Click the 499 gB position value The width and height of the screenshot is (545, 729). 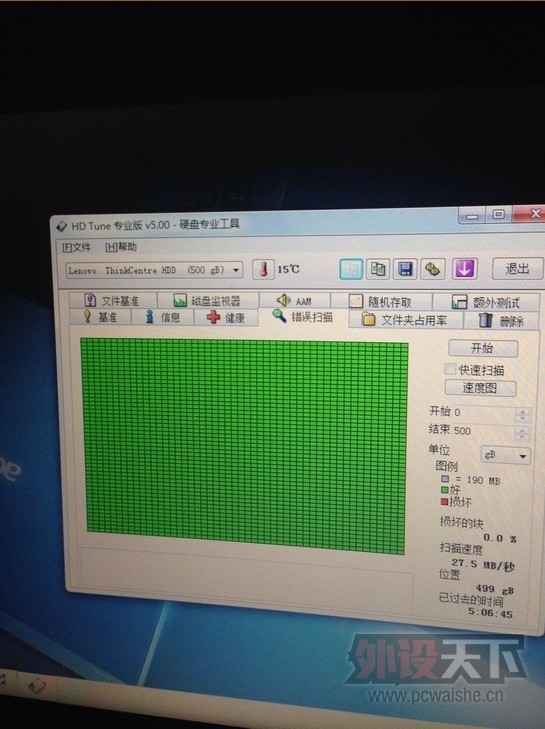pos(494,590)
